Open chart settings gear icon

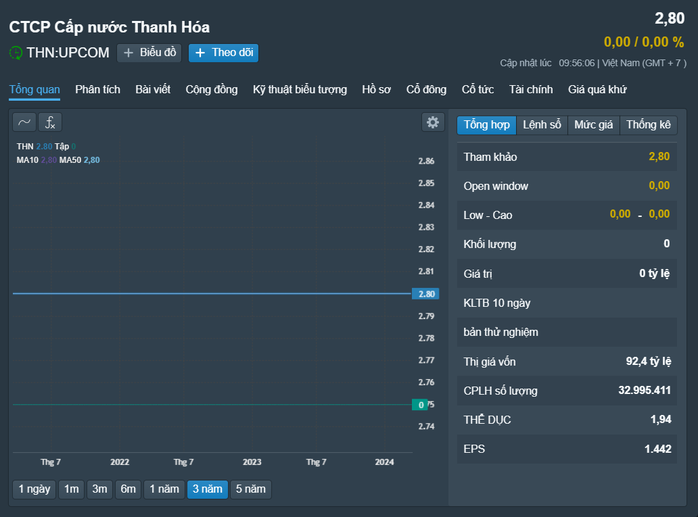pyautogui.click(x=433, y=122)
